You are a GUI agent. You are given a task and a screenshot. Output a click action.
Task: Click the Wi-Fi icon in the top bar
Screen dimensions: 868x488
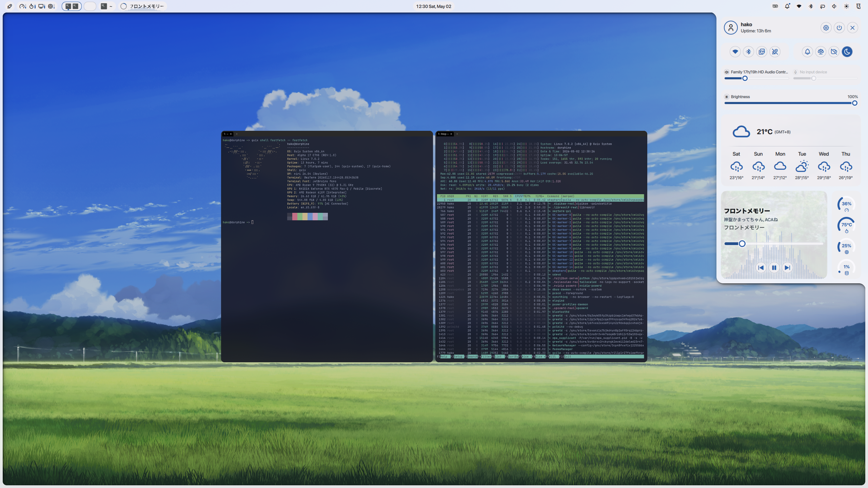coord(799,6)
